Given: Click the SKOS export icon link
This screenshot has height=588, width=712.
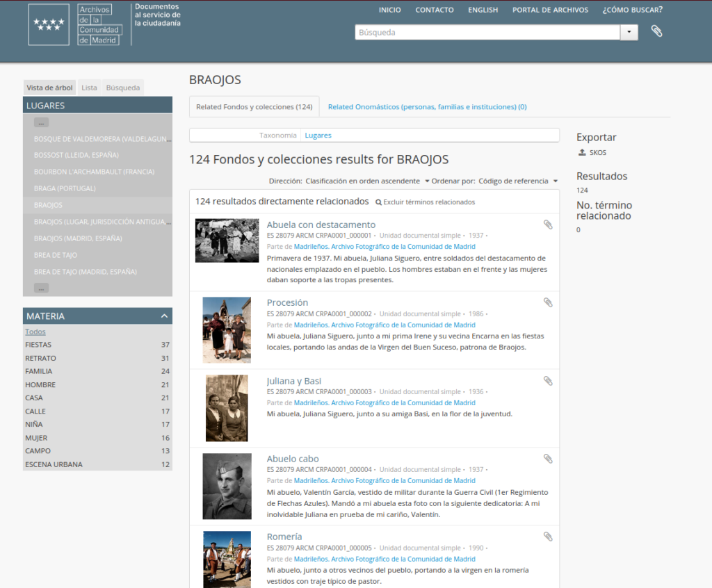Looking at the screenshot, I should [592, 153].
